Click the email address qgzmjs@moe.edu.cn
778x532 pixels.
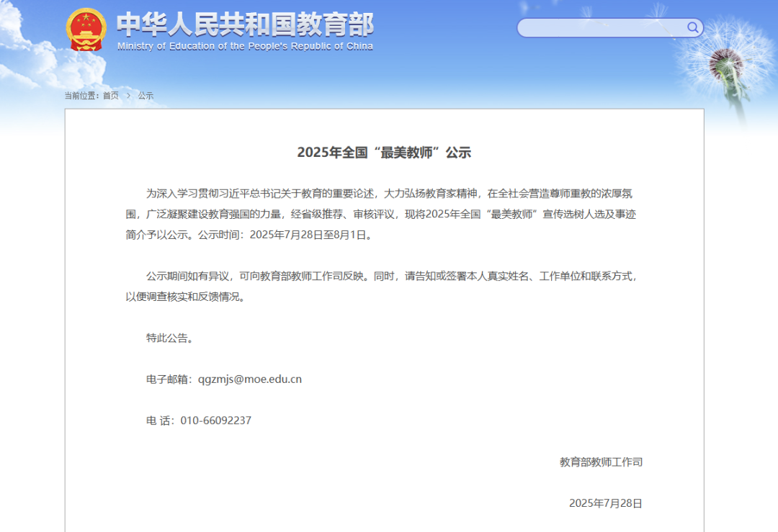point(250,379)
